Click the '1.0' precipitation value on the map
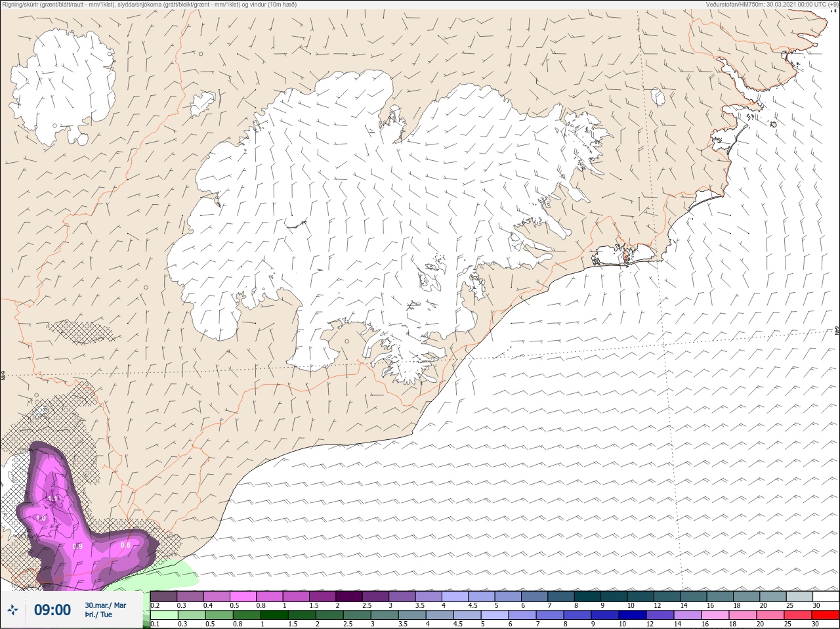Image resolution: width=840 pixels, height=629 pixels. click(41, 519)
